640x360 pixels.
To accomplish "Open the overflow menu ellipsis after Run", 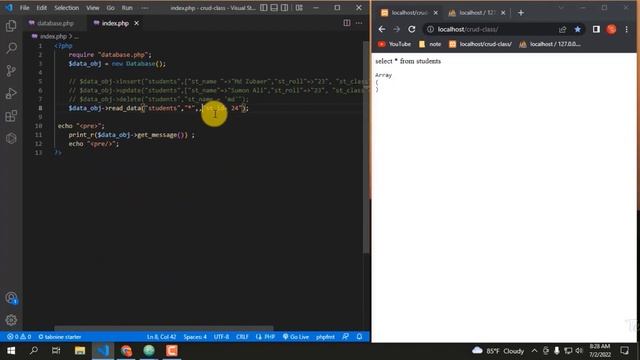I will tap(145, 8).
